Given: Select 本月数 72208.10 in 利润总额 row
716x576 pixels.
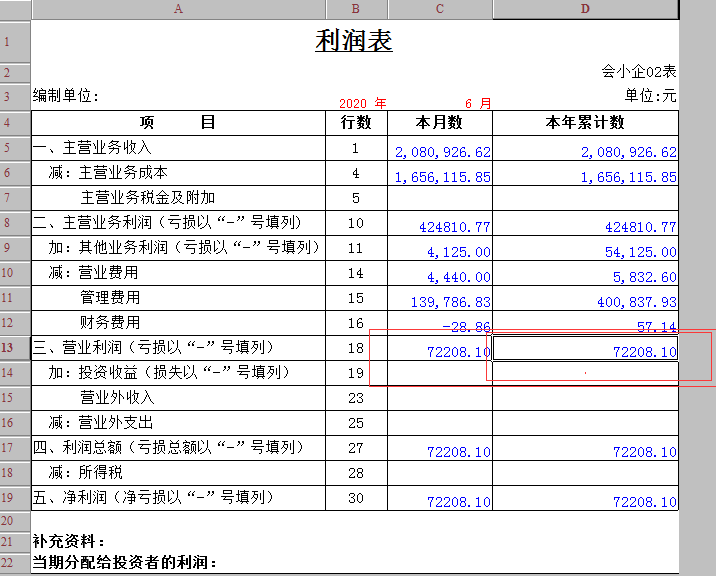Looking at the screenshot, I should tap(440, 448).
